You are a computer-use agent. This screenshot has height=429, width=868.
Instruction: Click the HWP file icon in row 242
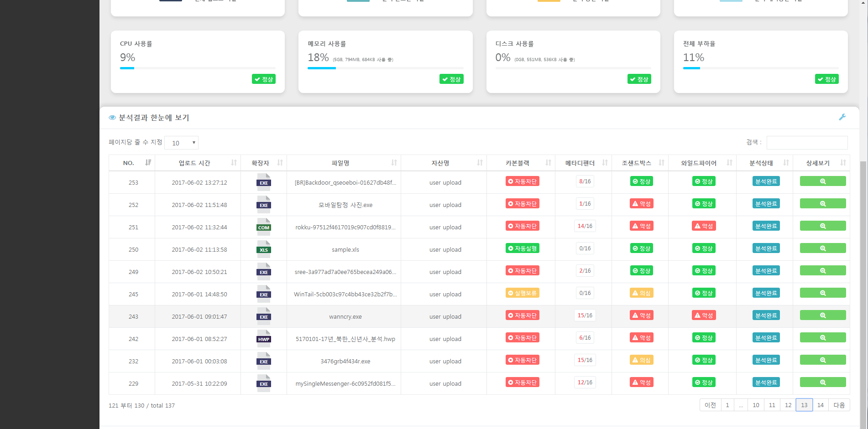264,338
